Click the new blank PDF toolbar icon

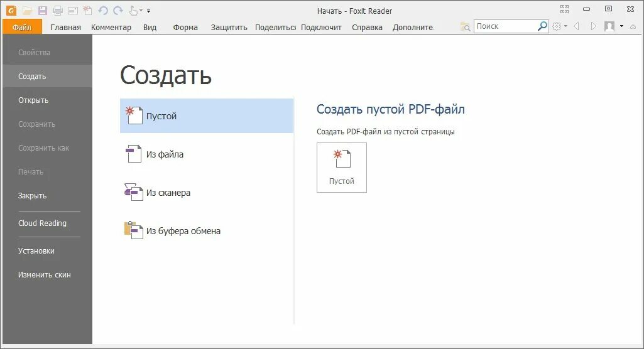pos(87,11)
